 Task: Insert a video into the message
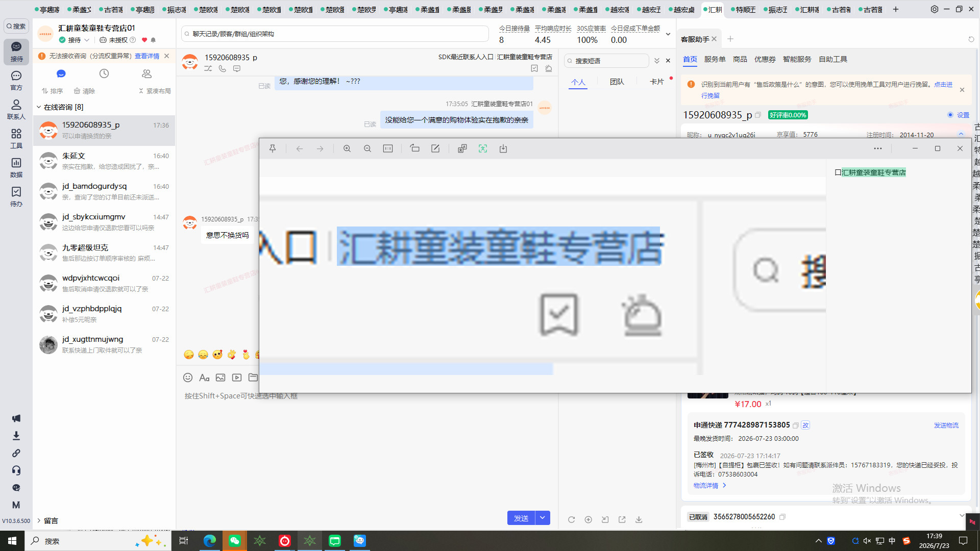click(x=237, y=378)
